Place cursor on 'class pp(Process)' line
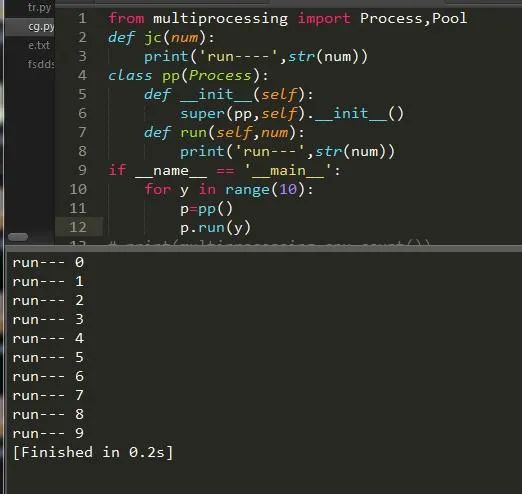The width and height of the screenshot is (522, 494). point(188,76)
